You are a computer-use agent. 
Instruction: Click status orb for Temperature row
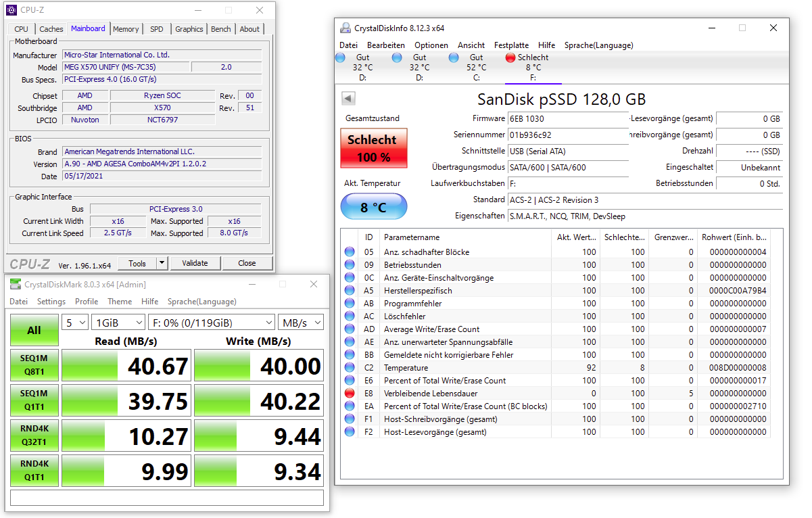click(350, 367)
